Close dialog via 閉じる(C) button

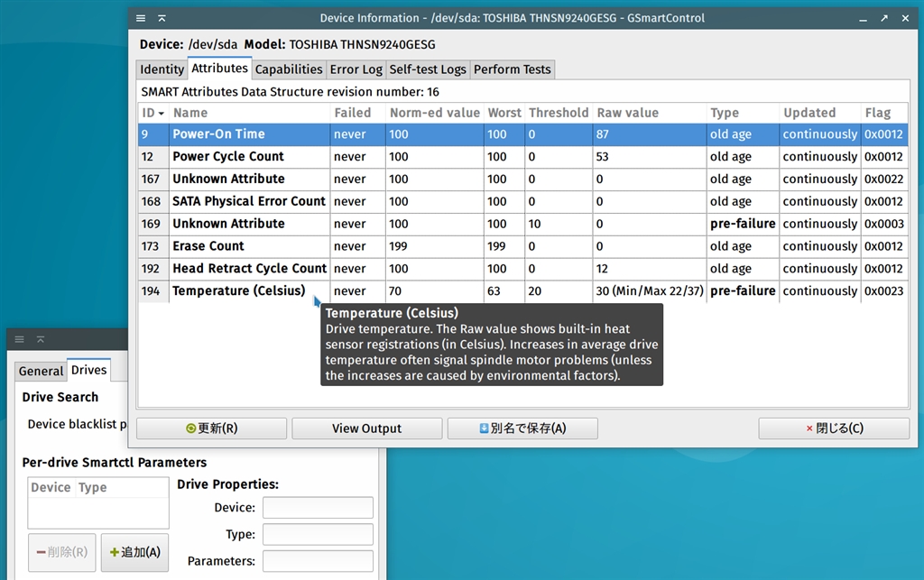pos(834,428)
